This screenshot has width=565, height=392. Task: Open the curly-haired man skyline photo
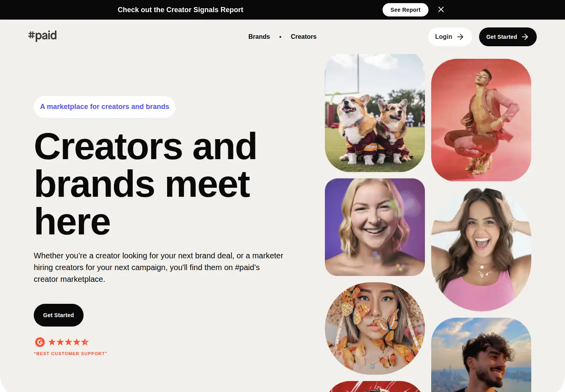(x=481, y=355)
